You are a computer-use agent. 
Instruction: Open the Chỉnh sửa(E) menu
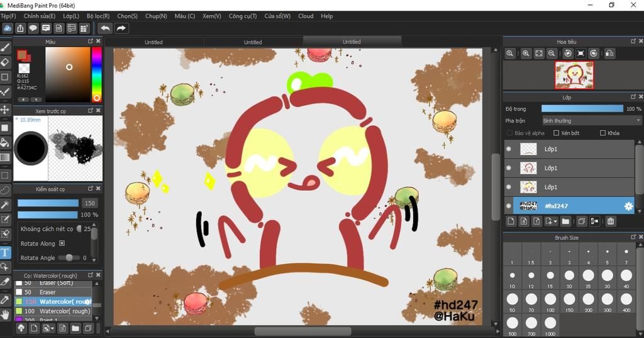click(40, 16)
